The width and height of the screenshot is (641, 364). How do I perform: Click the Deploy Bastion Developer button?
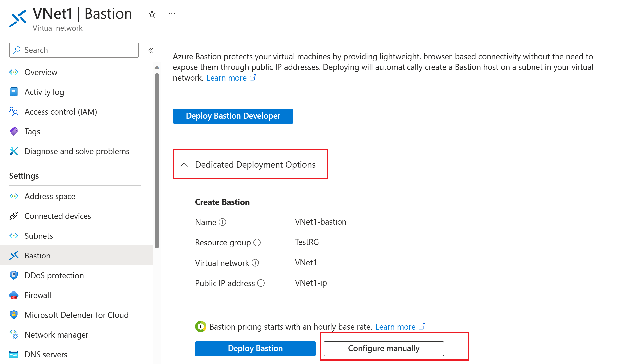233,116
